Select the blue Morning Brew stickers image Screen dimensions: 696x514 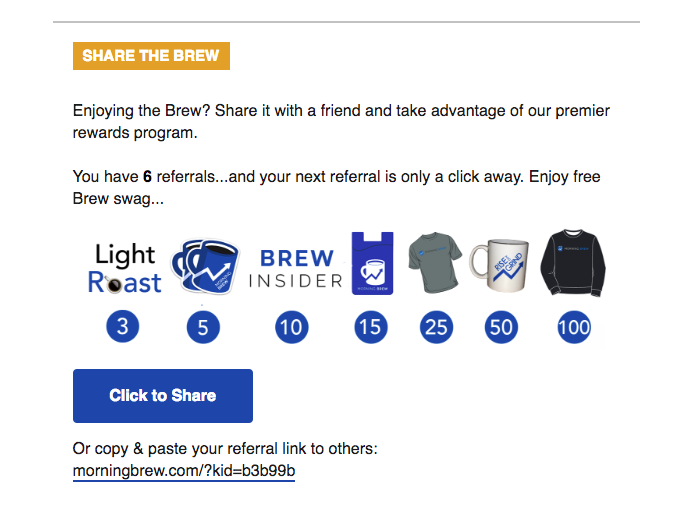coord(205,266)
